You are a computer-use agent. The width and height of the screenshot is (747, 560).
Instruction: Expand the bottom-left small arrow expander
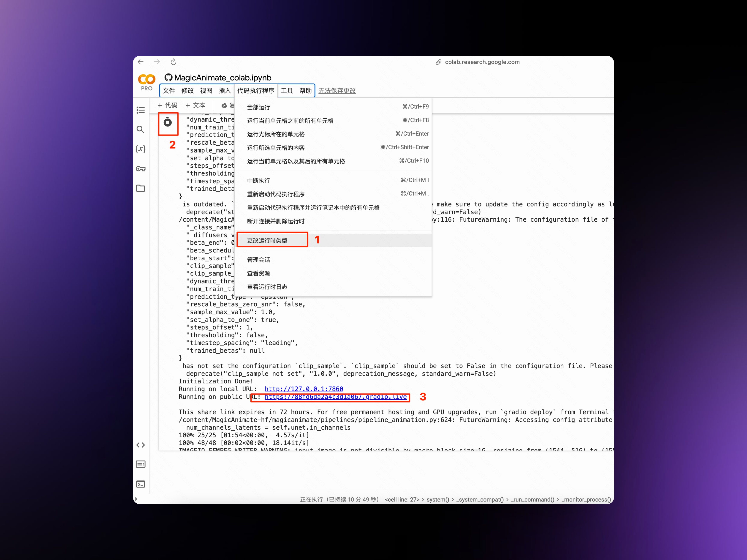[136, 499]
